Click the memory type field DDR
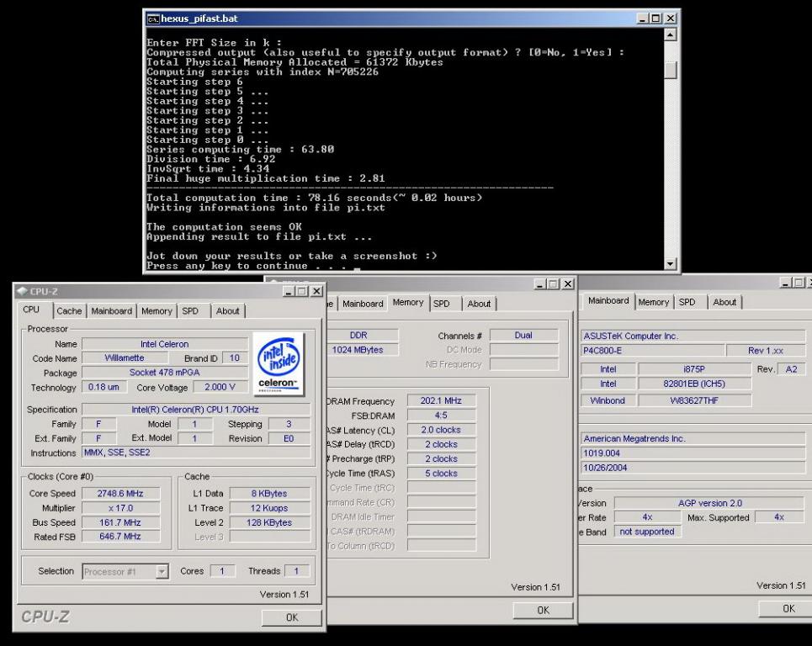 click(362, 336)
